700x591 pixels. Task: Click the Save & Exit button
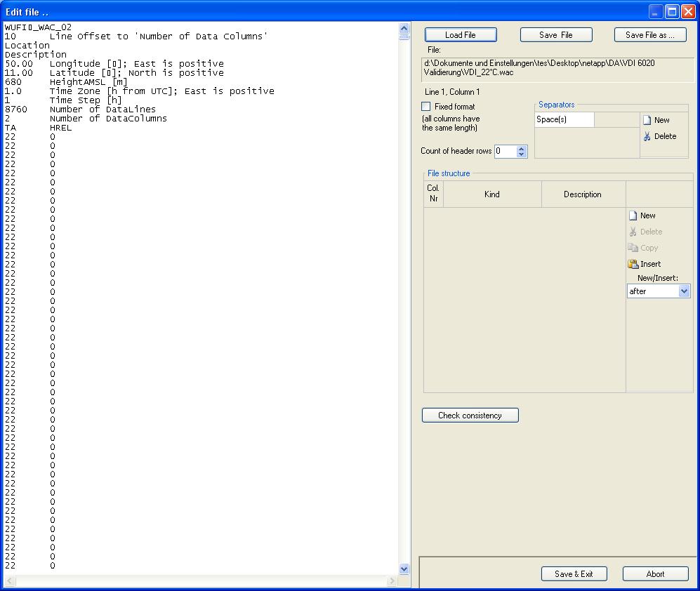tap(574, 573)
